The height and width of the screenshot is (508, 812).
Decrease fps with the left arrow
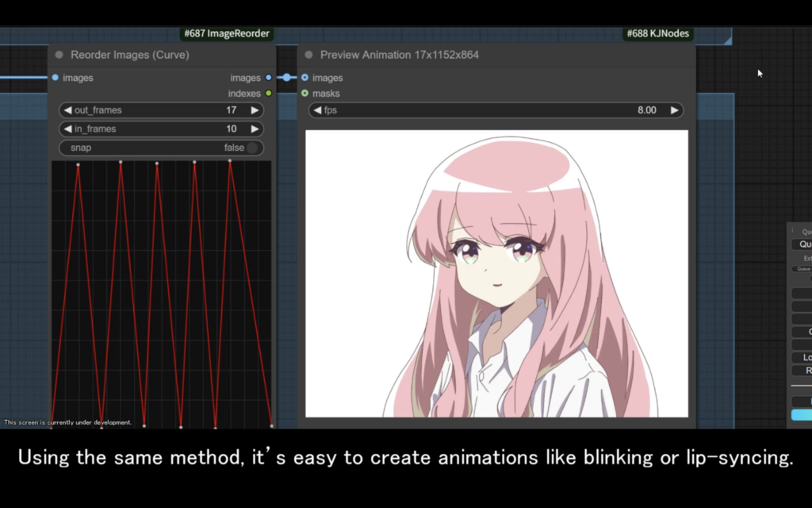(317, 110)
